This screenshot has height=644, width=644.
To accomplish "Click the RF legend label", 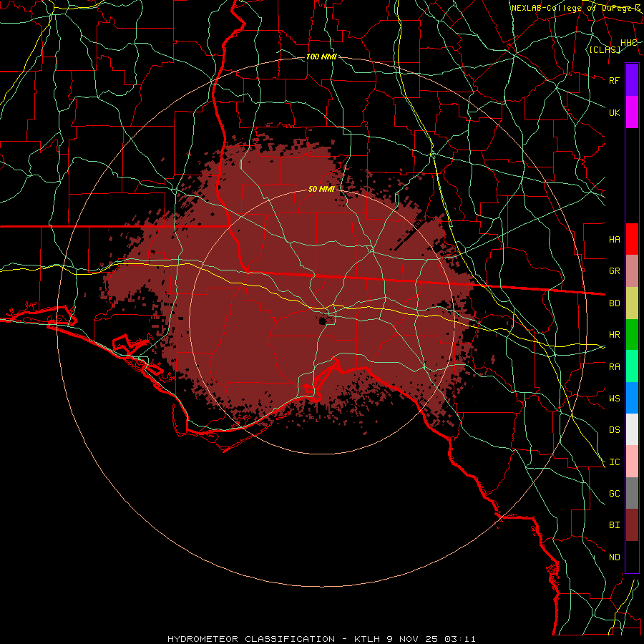I will point(614,80).
